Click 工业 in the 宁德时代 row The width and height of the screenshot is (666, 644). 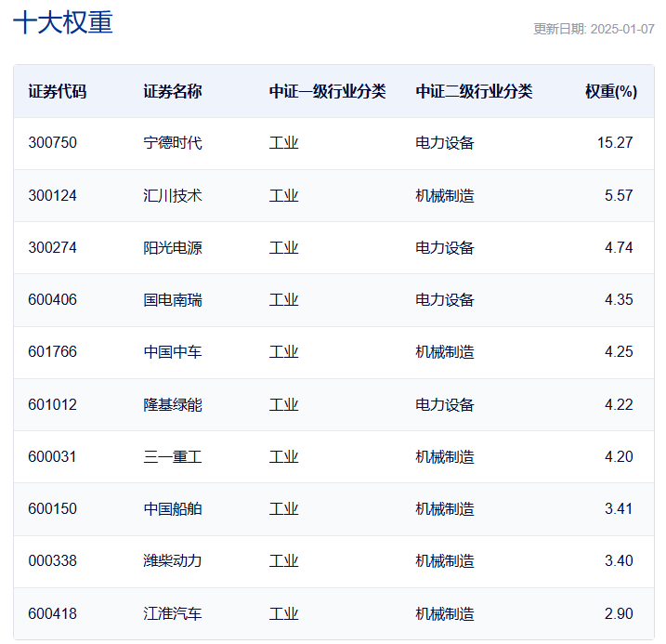pyautogui.click(x=283, y=142)
